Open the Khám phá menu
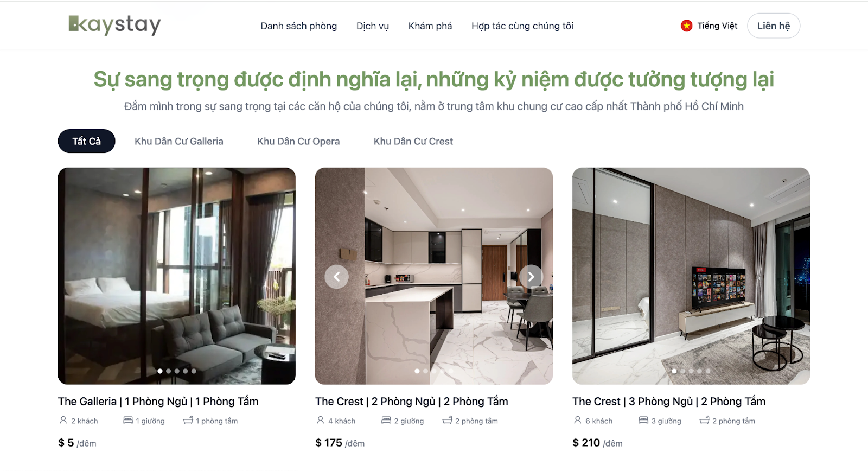Viewport: 868px width, 471px height. 430,26
